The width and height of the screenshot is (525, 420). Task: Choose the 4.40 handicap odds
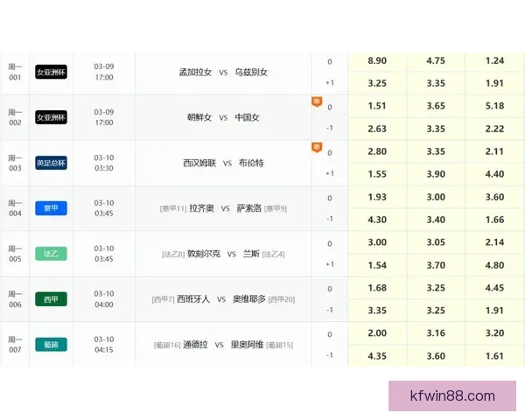[494, 174]
